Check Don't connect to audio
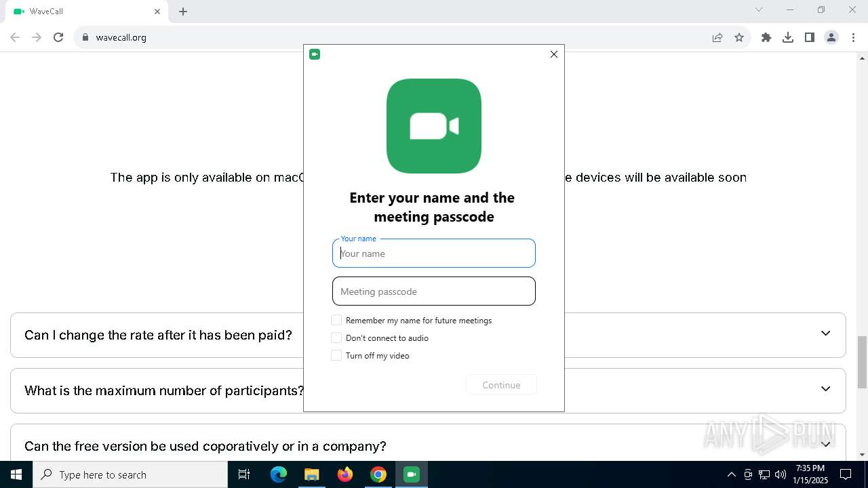Viewport: 868px width, 488px height. (x=336, y=338)
